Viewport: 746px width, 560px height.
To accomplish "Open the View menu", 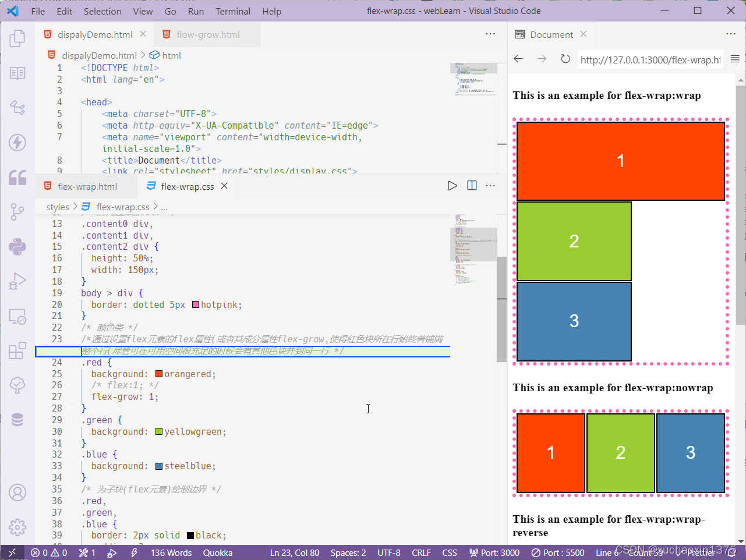I will click(x=143, y=11).
